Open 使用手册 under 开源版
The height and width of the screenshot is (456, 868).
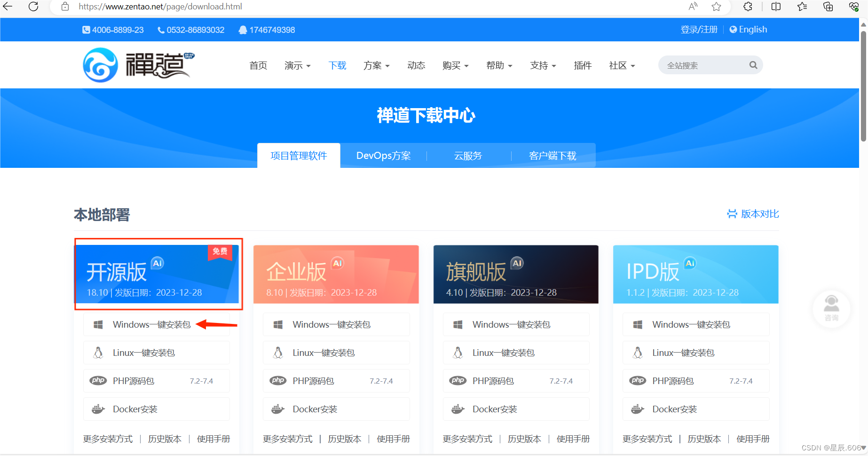point(213,439)
